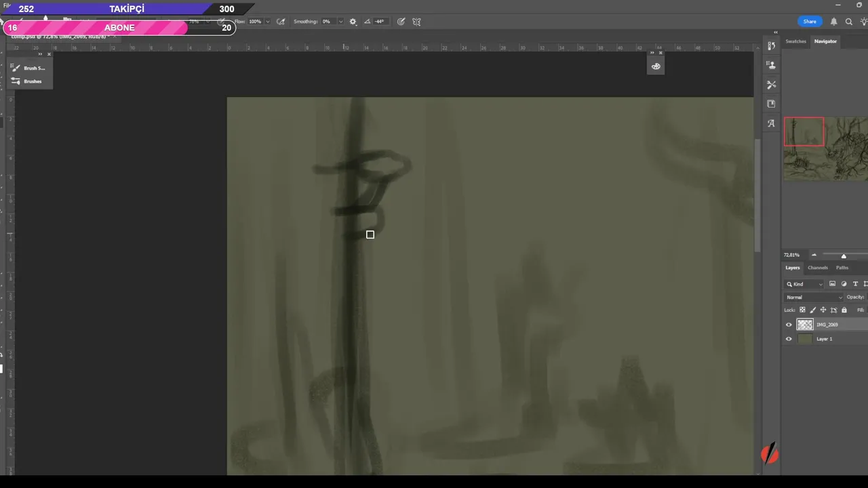Lock artboard nesting icon
The width and height of the screenshot is (868, 488).
tap(833, 310)
